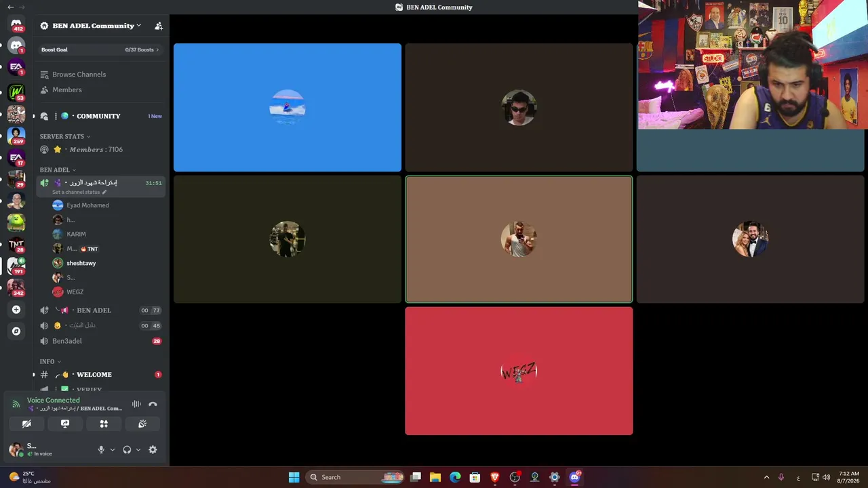Open the TNT server icon

pyautogui.click(x=16, y=245)
